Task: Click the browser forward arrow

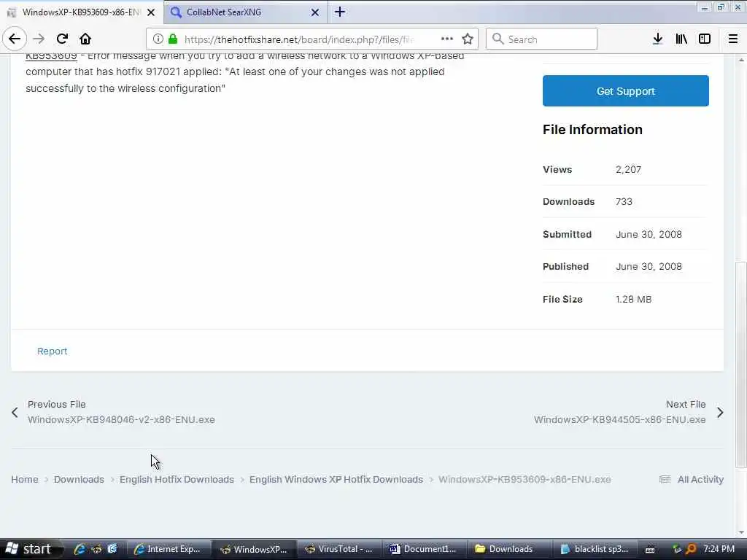Action: coord(39,39)
